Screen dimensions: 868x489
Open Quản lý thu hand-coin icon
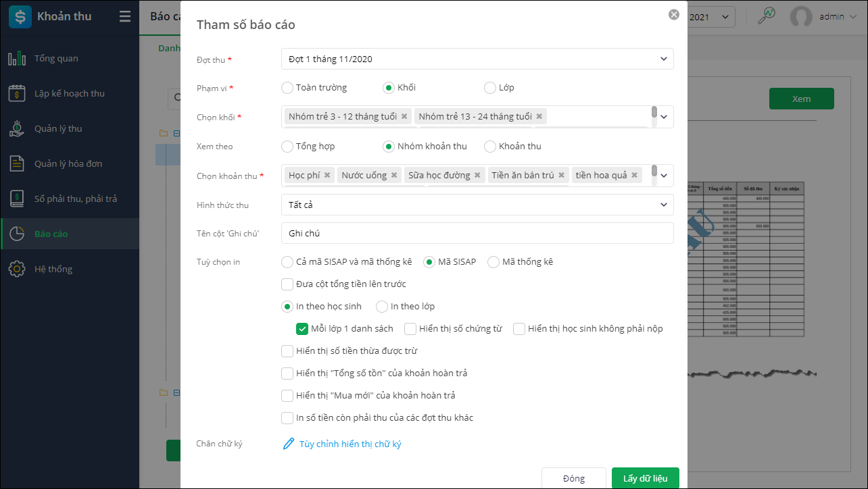coord(17,128)
